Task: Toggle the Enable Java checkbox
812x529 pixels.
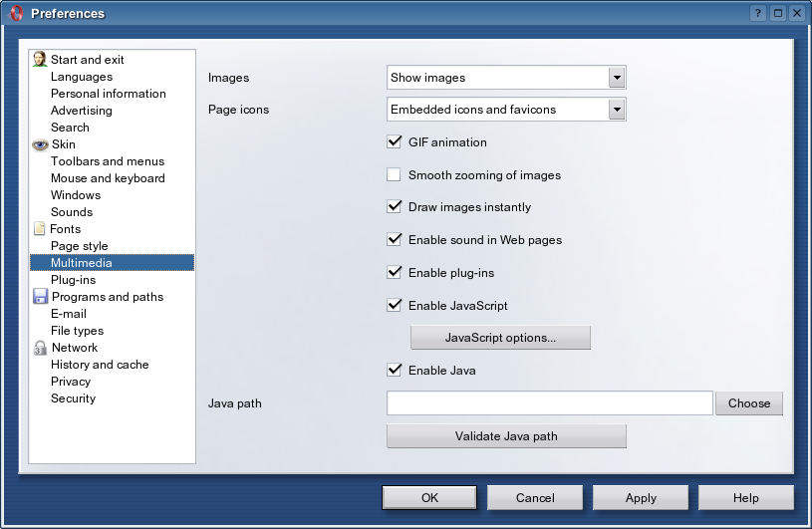Action: [394, 371]
